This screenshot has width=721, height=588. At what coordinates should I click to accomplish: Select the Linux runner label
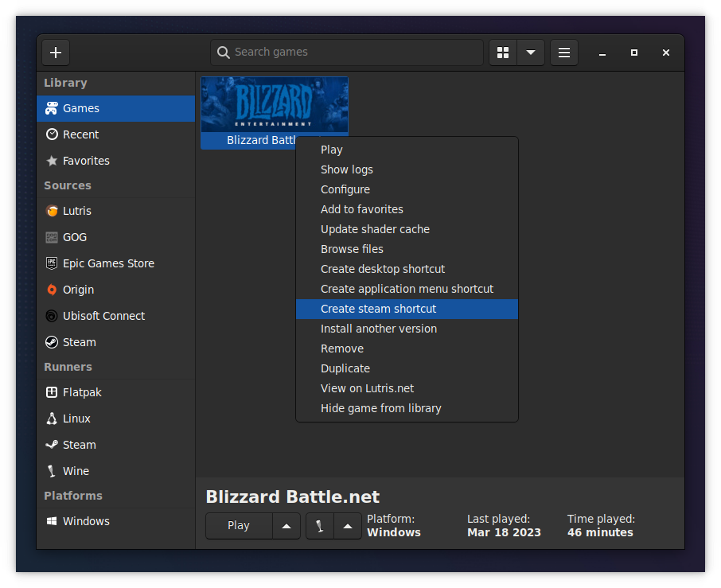76,419
